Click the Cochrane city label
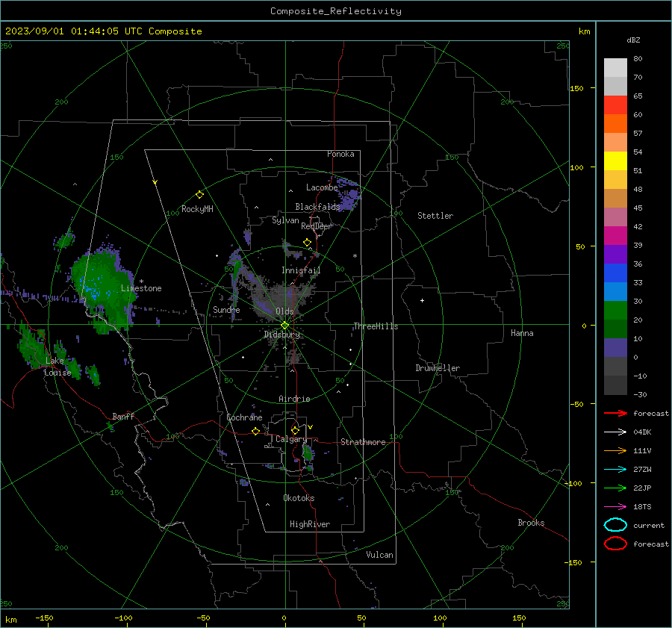The width and height of the screenshot is (672, 628). click(244, 417)
